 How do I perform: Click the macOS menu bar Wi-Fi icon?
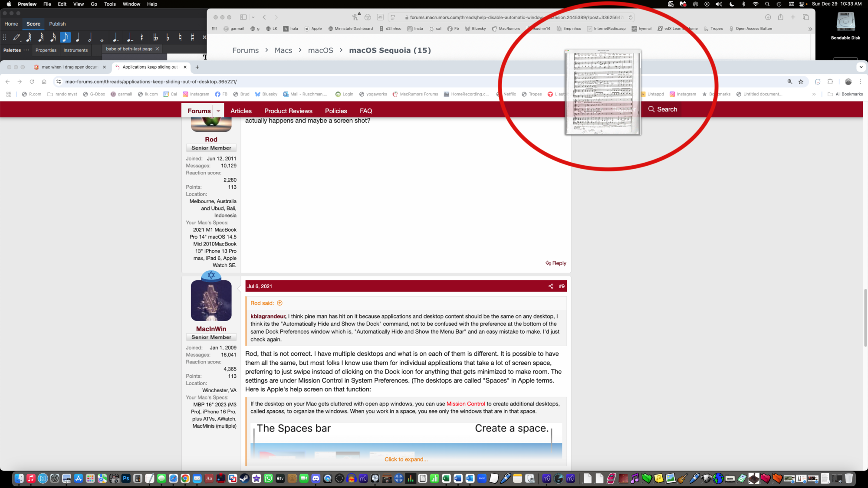click(753, 4)
